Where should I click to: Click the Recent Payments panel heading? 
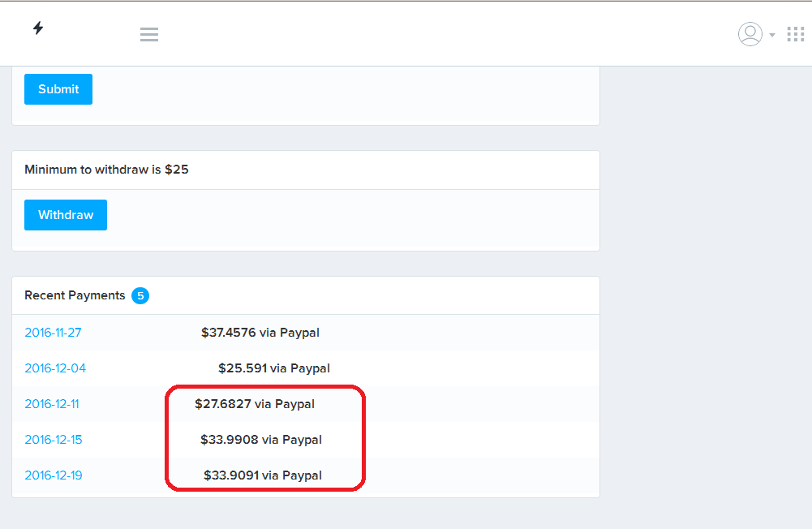pos(75,295)
